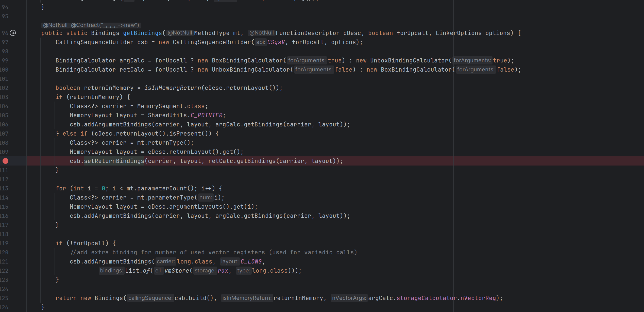This screenshot has width=644, height=312.
Task: Click line number 99 in the gutter
Action: (x=5, y=60)
